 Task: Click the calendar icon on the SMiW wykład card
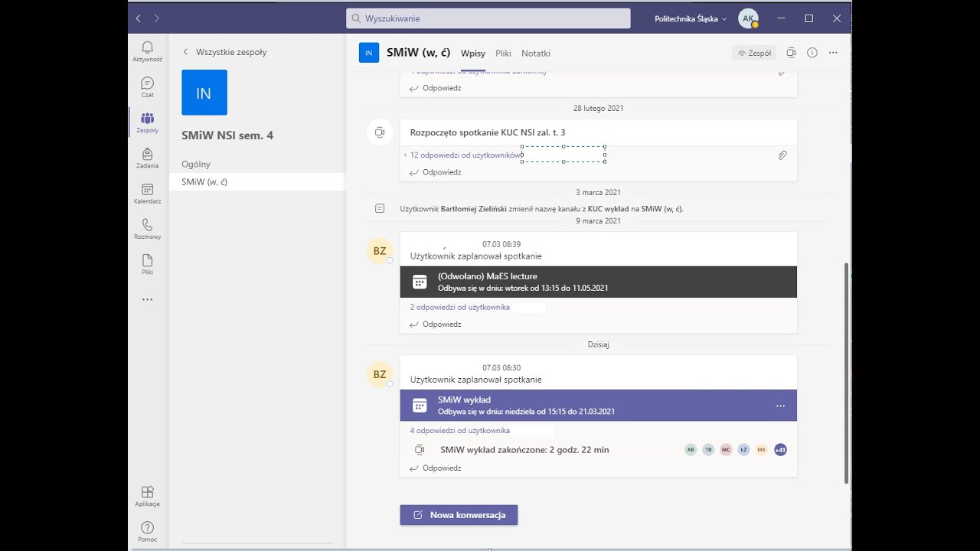(420, 406)
